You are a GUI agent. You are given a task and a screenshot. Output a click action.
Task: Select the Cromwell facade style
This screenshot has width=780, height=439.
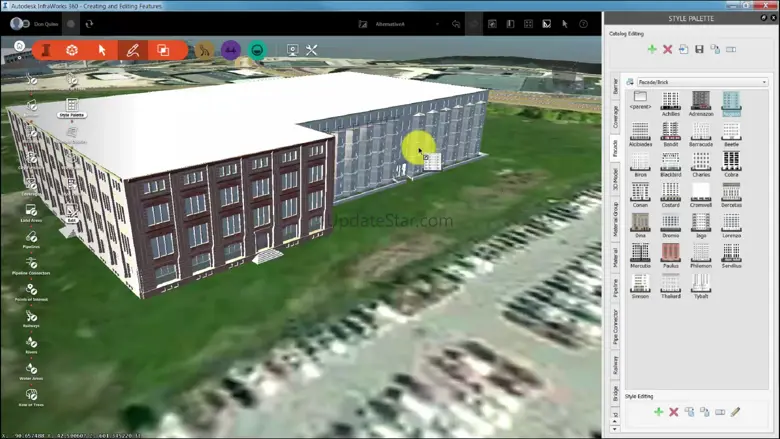pos(701,195)
